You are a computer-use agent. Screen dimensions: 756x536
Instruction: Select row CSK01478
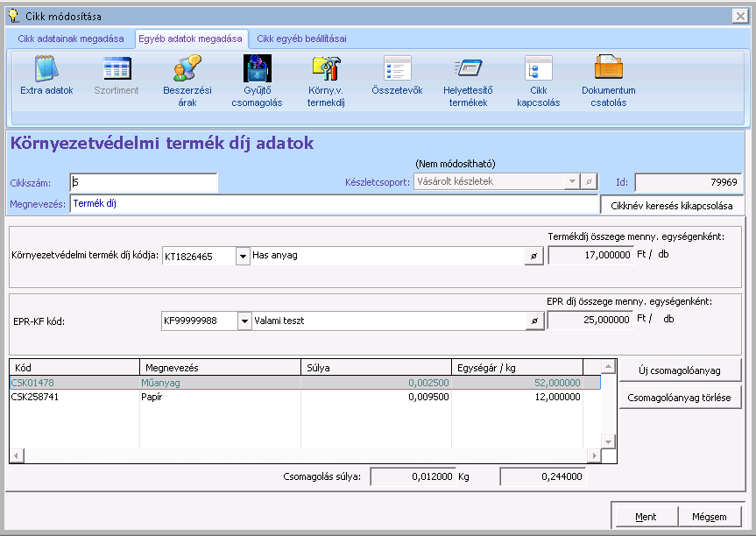[x=305, y=383]
